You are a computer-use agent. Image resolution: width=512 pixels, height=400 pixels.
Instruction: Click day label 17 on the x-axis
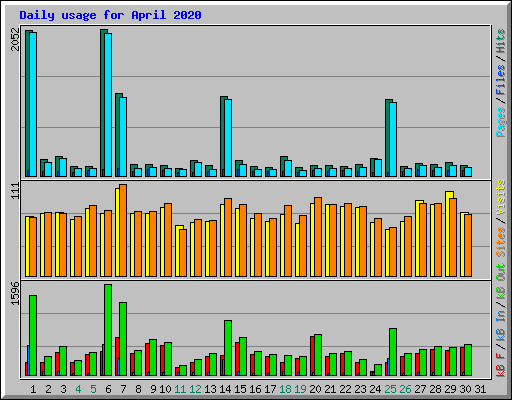click(x=270, y=389)
